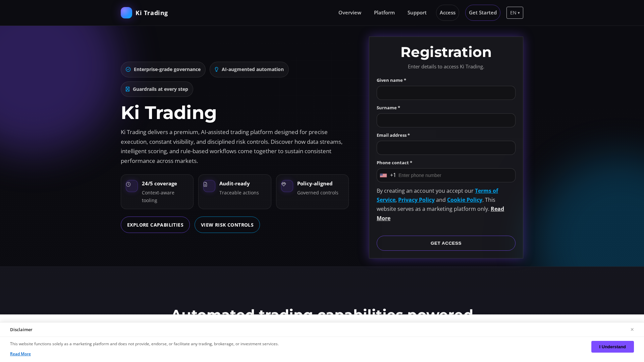
Task: Click the clock icon in 24/5 coverage card
Action: tap(128, 184)
